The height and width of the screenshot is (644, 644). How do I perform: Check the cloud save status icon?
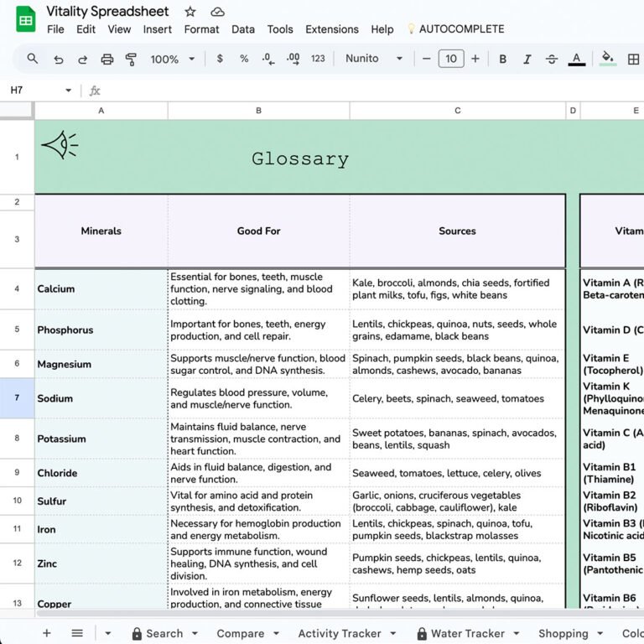pyautogui.click(x=217, y=12)
